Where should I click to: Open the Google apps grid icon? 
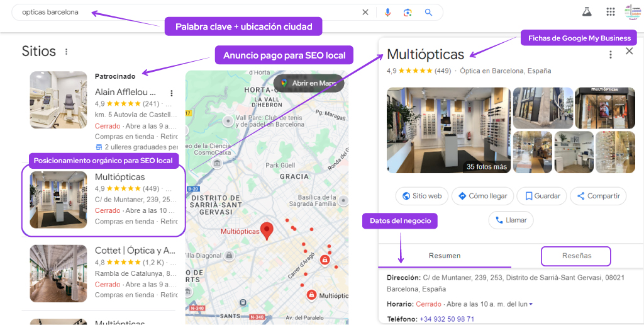coord(610,11)
